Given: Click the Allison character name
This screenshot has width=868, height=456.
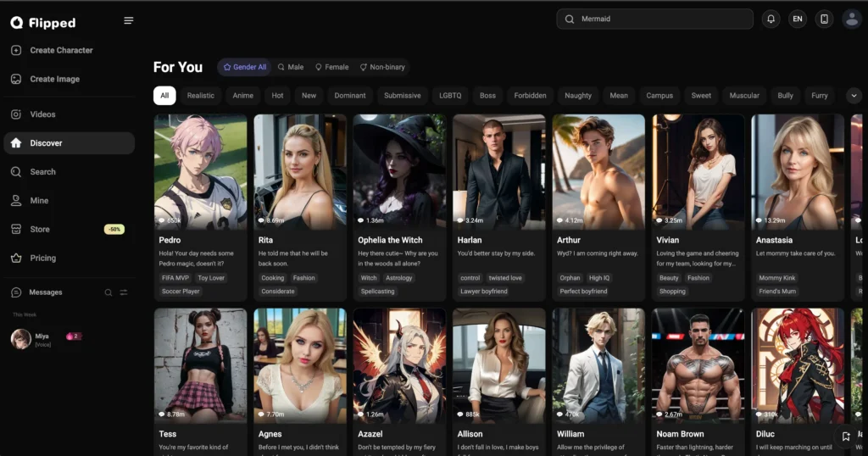Looking at the screenshot, I should (x=470, y=434).
